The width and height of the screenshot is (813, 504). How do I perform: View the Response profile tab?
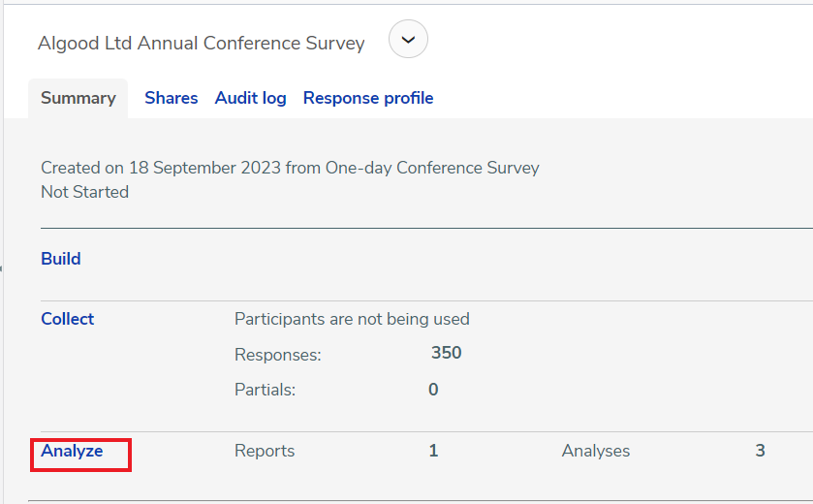(x=368, y=98)
